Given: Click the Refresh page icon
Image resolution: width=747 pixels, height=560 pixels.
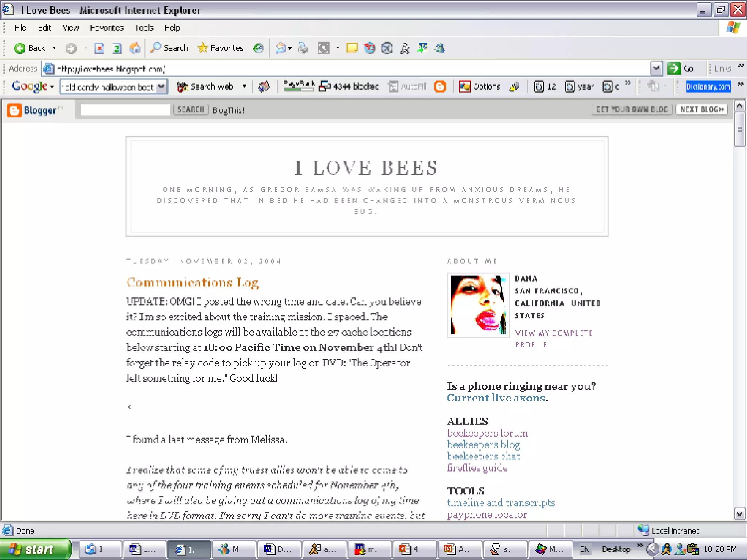Looking at the screenshot, I should (x=117, y=48).
